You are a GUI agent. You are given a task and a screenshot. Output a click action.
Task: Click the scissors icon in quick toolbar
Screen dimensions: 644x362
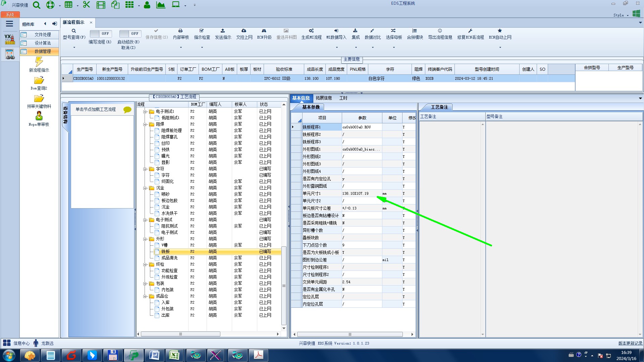[x=87, y=5]
